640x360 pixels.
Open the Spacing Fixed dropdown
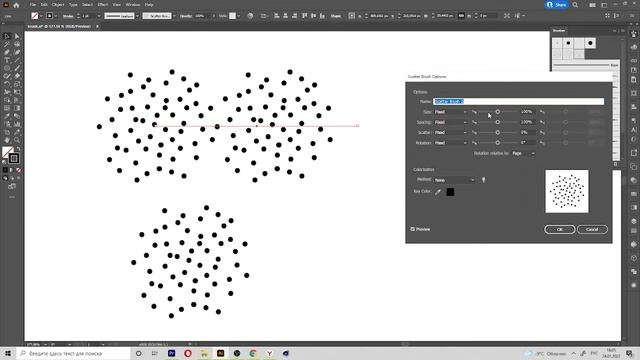[x=451, y=122]
